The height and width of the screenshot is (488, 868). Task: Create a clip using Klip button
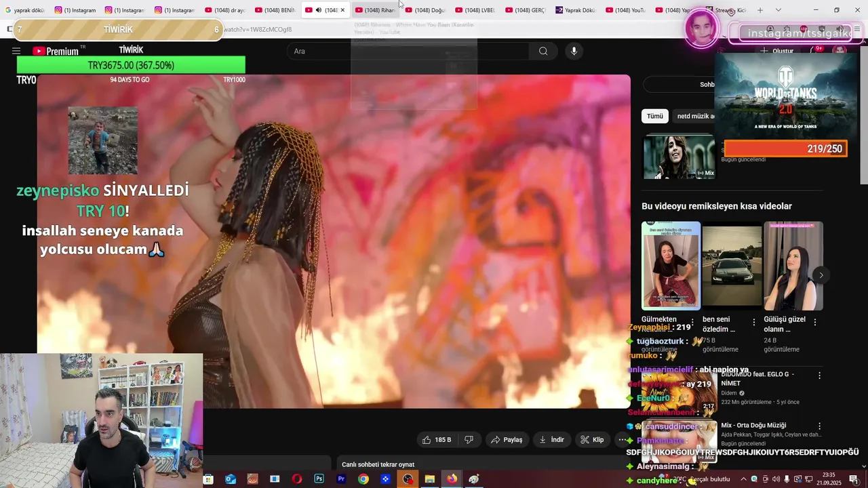591,440
